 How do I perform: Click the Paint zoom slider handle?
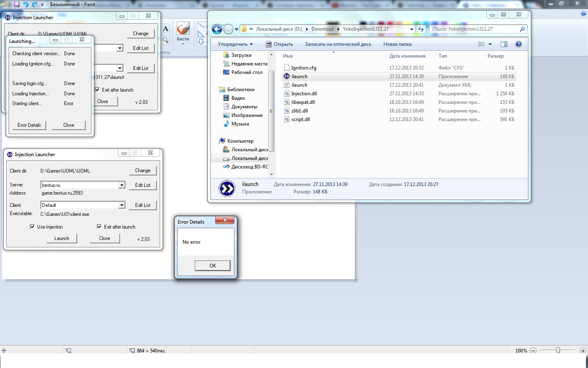(x=558, y=350)
